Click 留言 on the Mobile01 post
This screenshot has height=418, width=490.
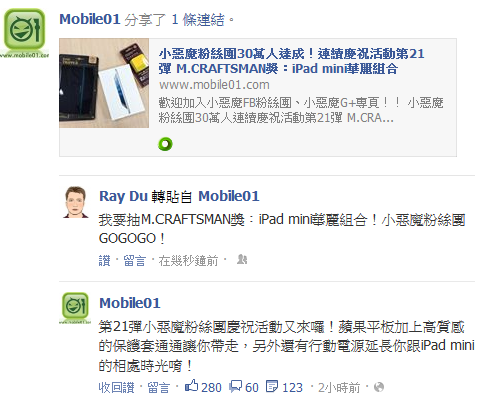(x=159, y=387)
